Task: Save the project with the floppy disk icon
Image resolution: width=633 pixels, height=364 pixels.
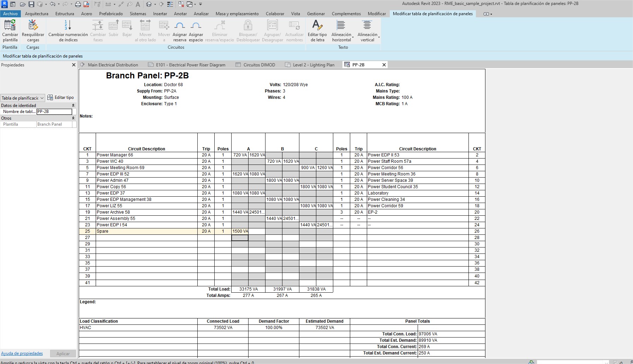Action: tap(31, 4)
